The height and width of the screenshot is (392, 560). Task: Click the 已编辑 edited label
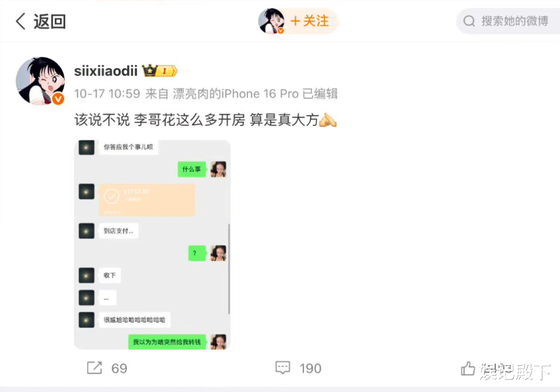tap(320, 94)
